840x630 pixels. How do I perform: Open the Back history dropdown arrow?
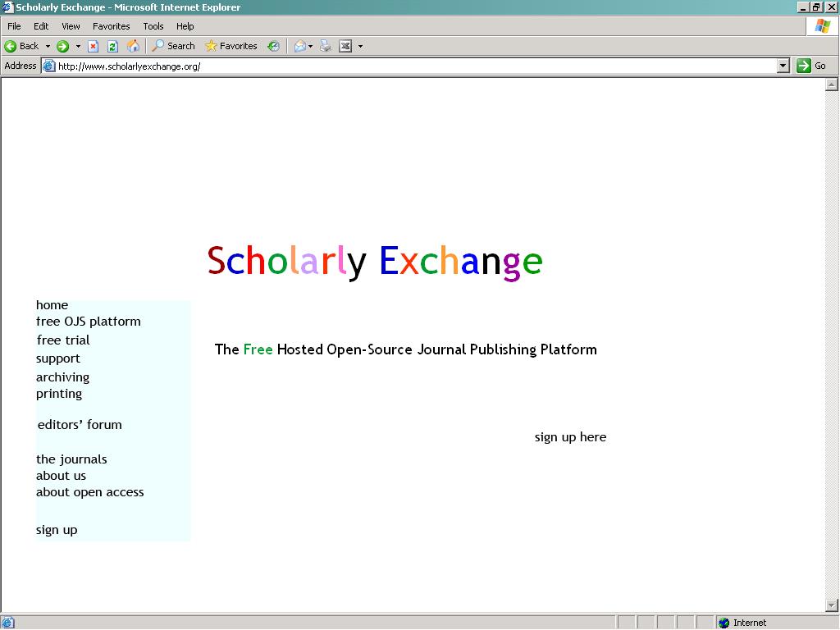(x=48, y=46)
